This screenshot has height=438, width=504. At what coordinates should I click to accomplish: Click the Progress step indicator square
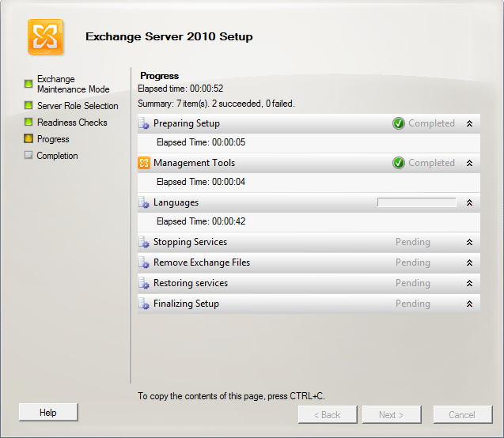click(x=28, y=138)
